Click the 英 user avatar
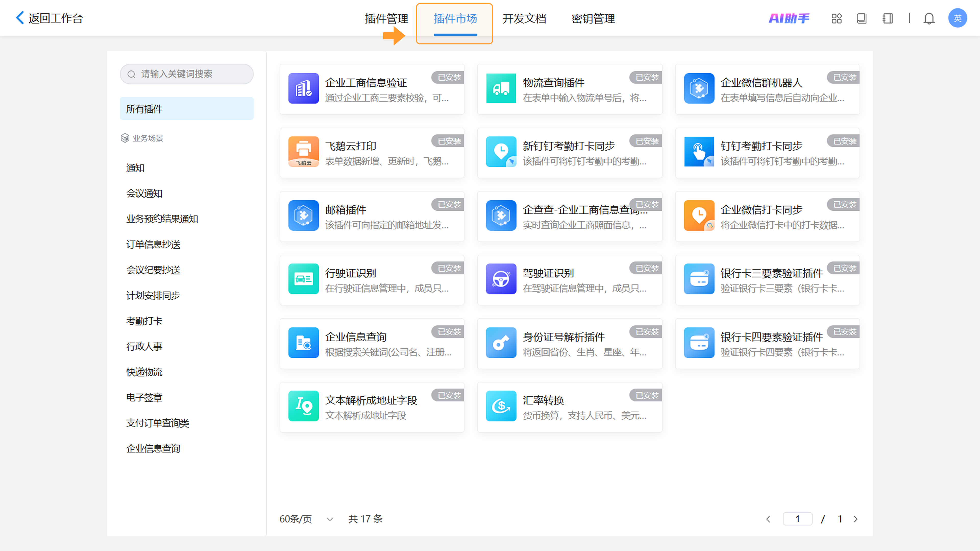Viewport: 980px width, 551px height. pyautogui.click(x=957, y=18)
